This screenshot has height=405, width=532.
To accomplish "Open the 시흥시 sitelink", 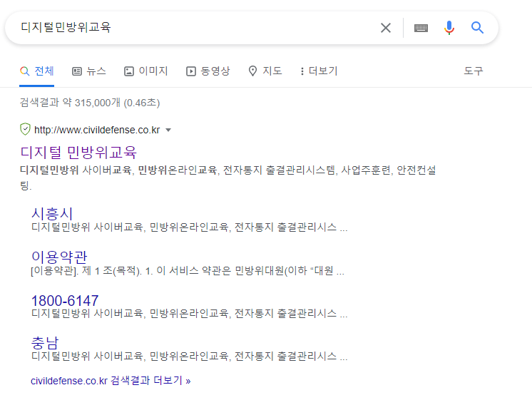I will 52,214.
